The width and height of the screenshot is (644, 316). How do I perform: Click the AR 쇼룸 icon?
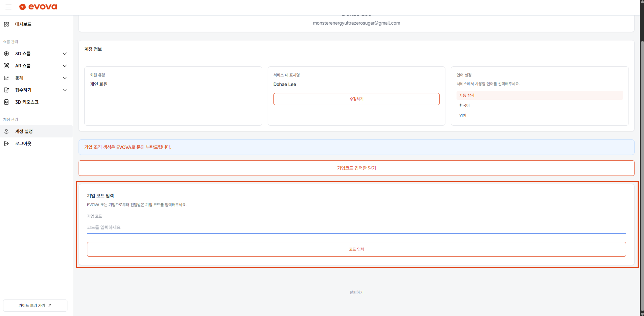[x=6, y=66]
